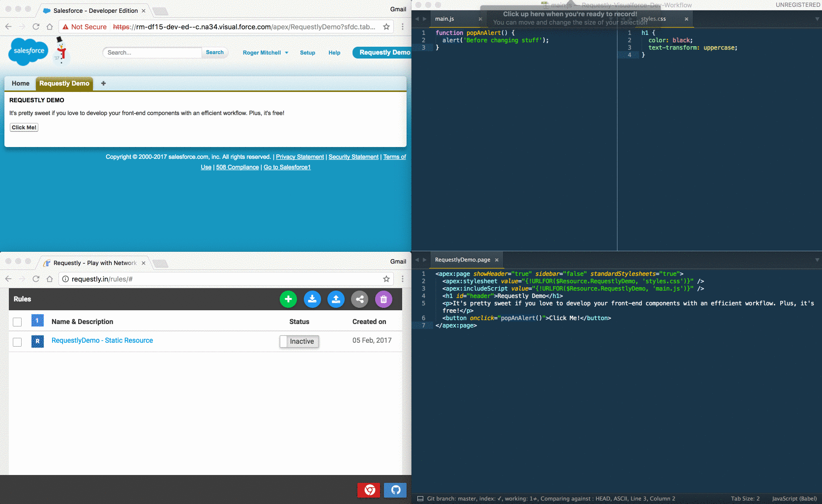Click the plus icon beside Requestly Demo tab
This screenshot has height=504, width=822.
click(103, 84)
